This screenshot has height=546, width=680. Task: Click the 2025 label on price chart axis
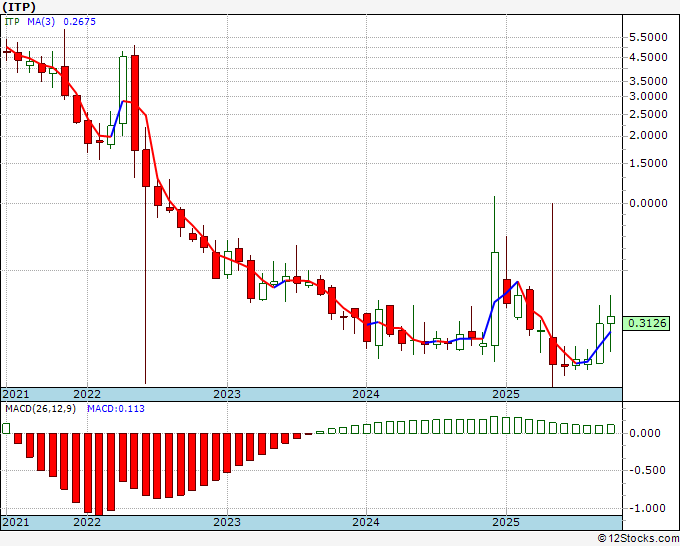click(506, 394)
